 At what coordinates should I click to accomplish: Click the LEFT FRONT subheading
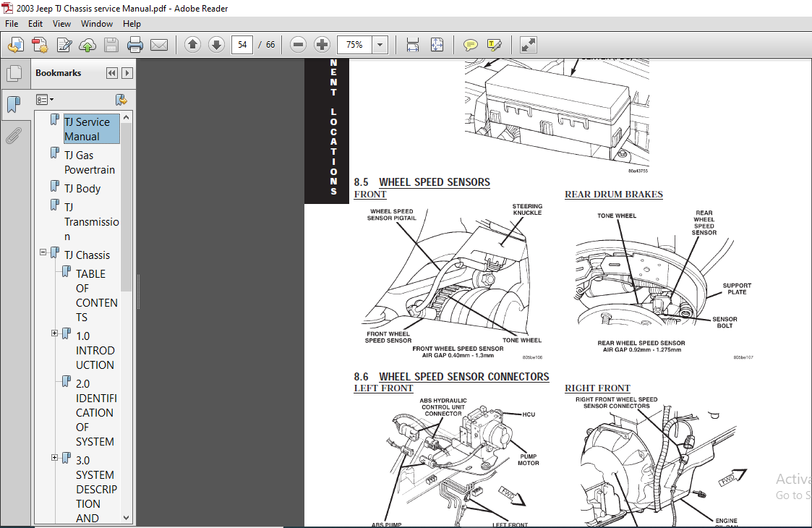tap(383, 388)
